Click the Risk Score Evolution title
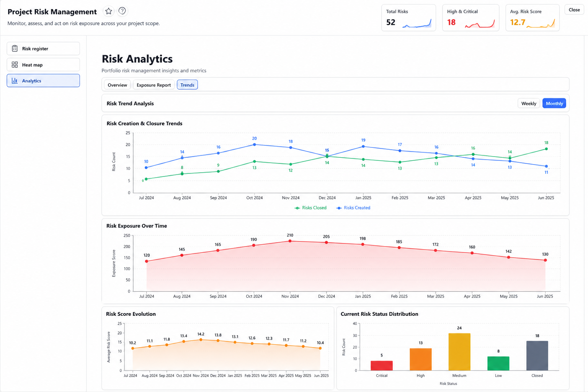Screen dimensions: 588x392 pyautogui.click(x=131, y=314)
